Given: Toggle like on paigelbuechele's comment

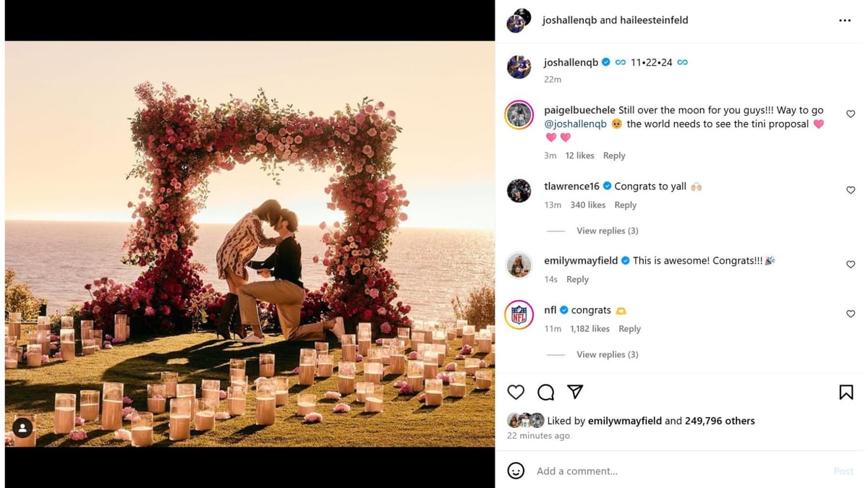Looking at the screenshot, I should click(851, 114).
